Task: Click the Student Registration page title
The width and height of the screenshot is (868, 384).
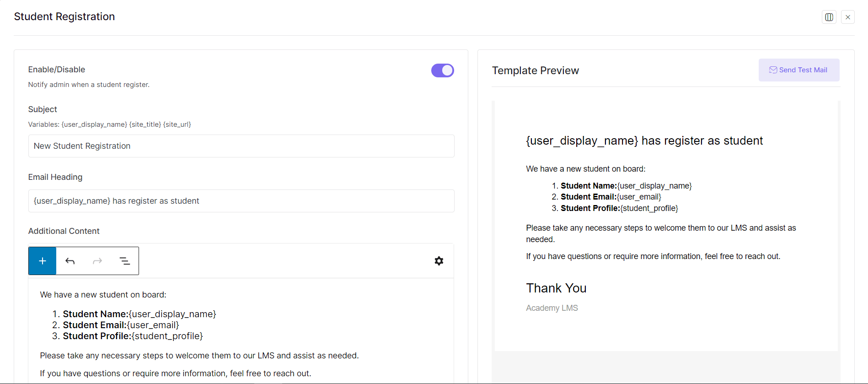Action: point(64,16)
